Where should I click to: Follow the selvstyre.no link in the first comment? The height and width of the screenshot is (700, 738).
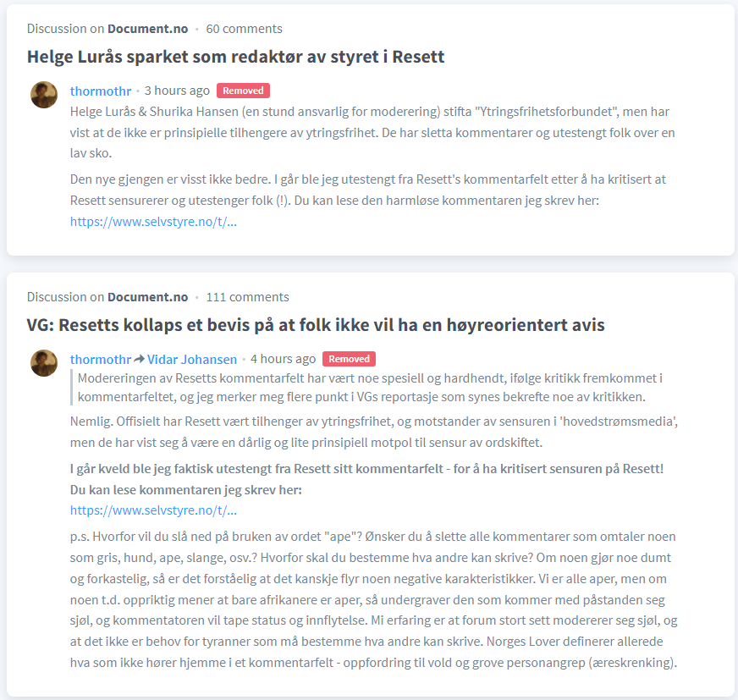pyautogui.click(x=153, y=222)
